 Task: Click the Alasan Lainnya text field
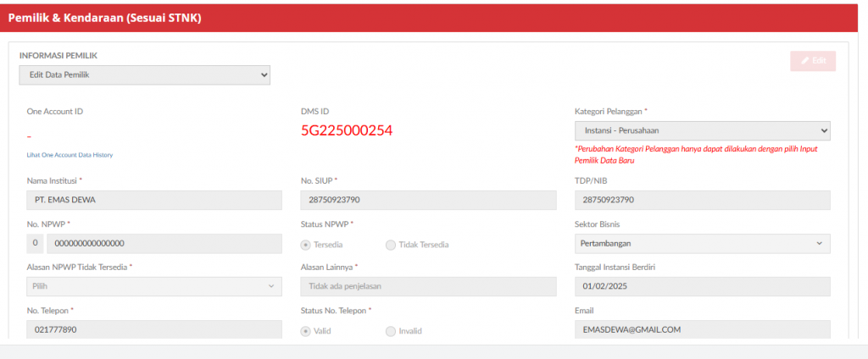click(428, 287)
